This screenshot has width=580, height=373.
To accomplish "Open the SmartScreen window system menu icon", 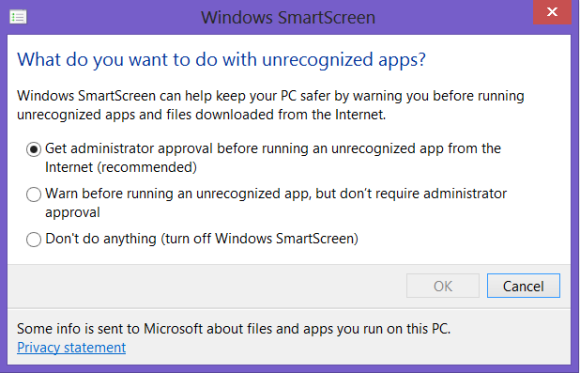I will 18,17.
